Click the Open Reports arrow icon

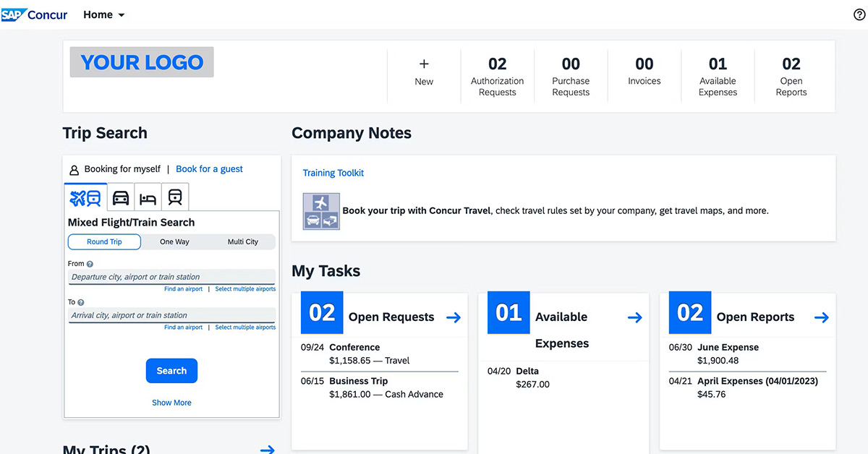pos(821,317)
